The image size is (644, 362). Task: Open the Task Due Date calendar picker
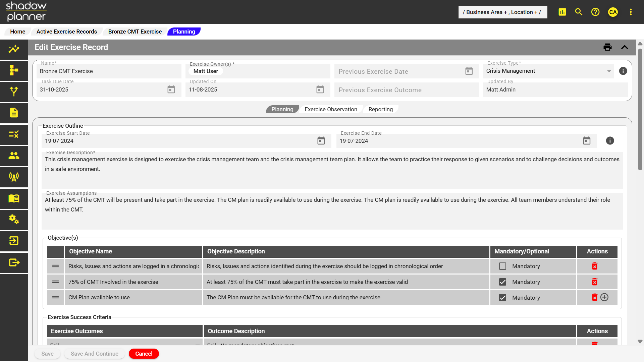(x=171, y=89)
